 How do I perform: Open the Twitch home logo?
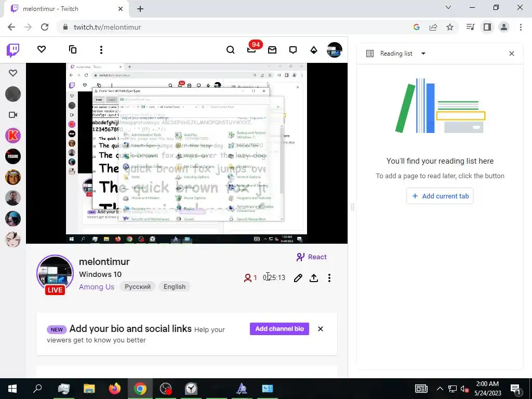(x=13, y=50)
